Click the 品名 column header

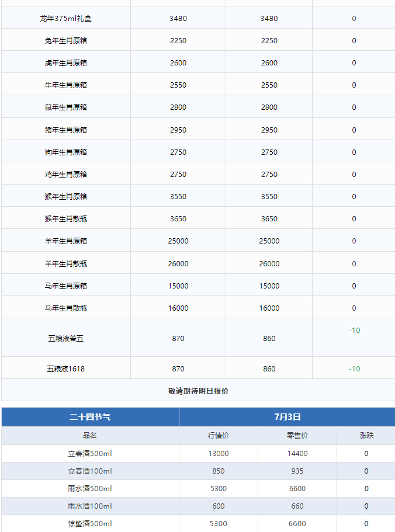coord(90,436)
